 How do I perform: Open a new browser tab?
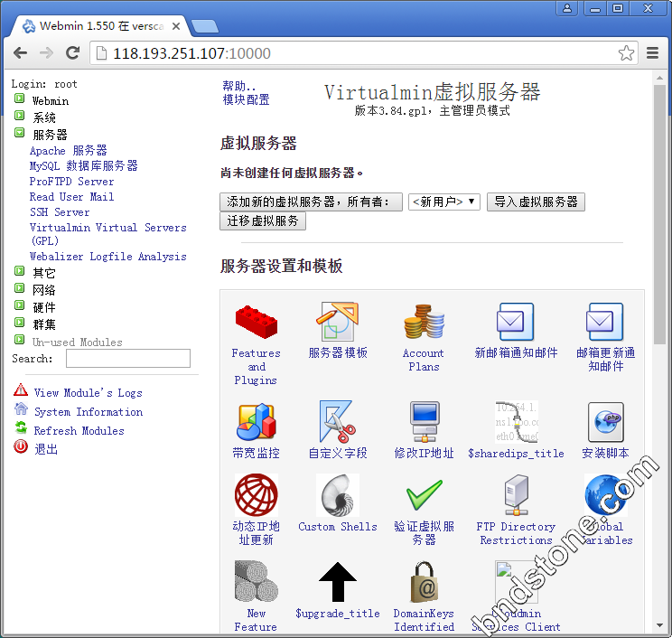[x=205, y=26]
